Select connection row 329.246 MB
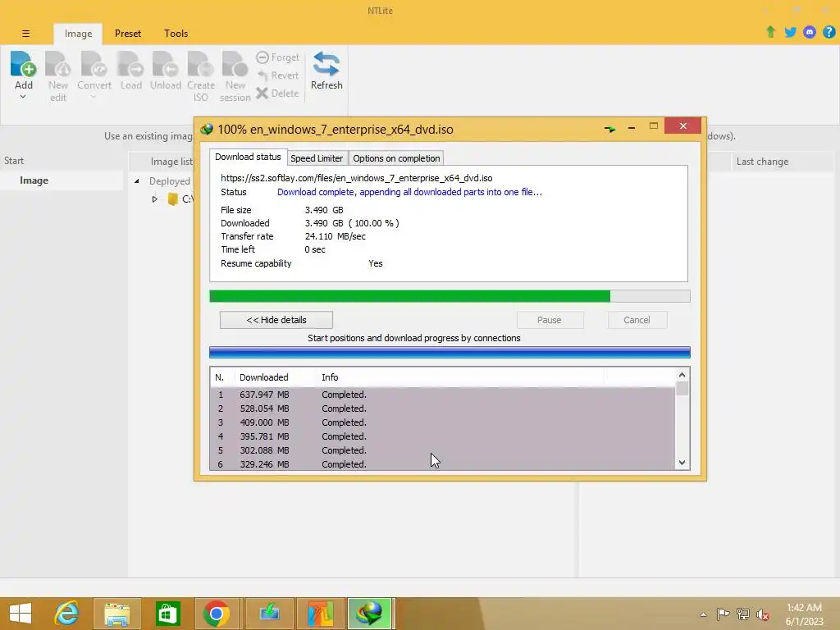 click(442, 464)
